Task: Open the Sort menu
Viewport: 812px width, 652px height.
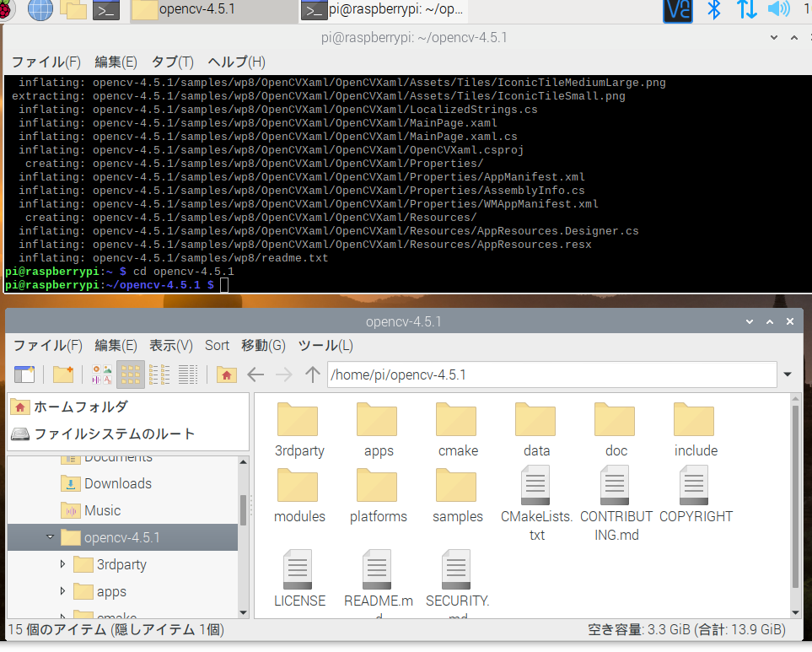Action: pyautogui.click(x=217, y=346)
